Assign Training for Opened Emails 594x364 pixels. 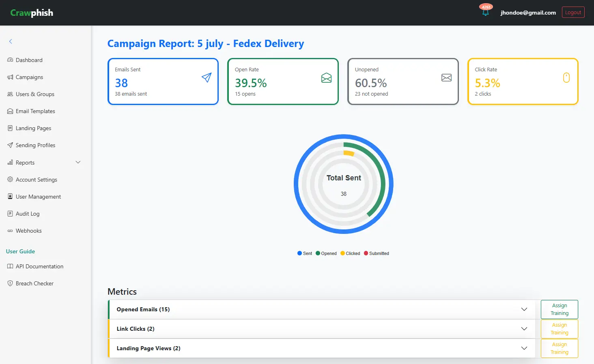point(559,309)
